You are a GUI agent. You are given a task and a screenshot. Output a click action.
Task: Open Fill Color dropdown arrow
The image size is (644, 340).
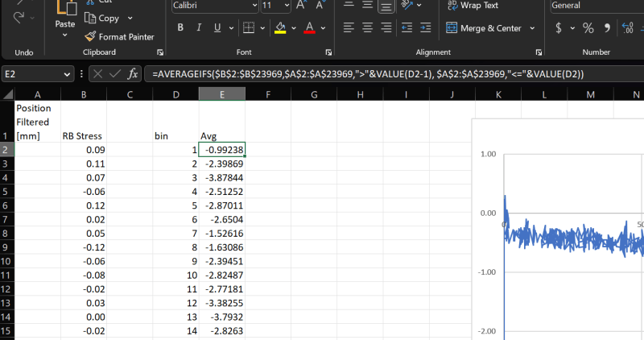[294, 28]
